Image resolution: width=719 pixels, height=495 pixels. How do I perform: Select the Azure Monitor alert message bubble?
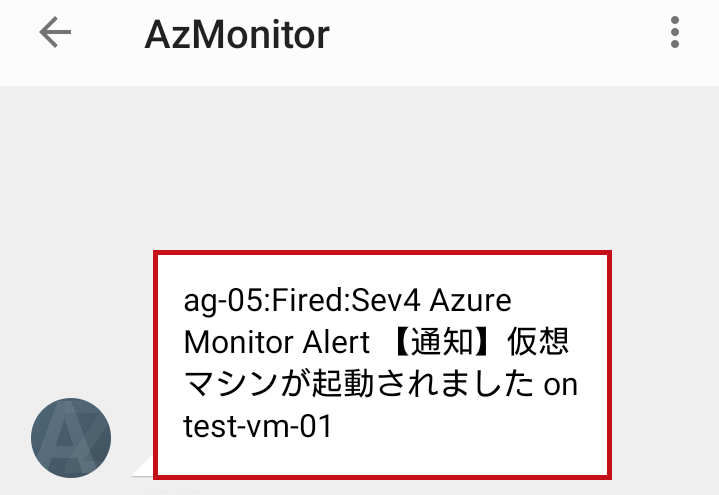tap(382, 365)
